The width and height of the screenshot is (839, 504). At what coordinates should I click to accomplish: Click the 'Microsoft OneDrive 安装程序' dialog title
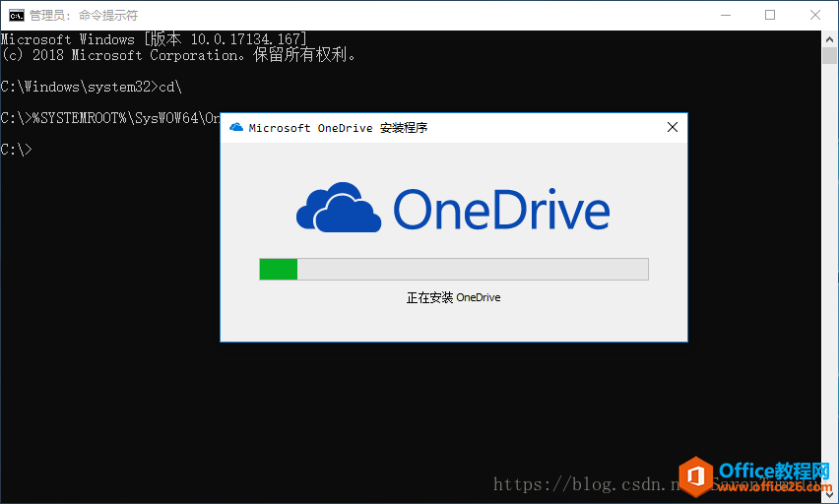coord(338,128)
